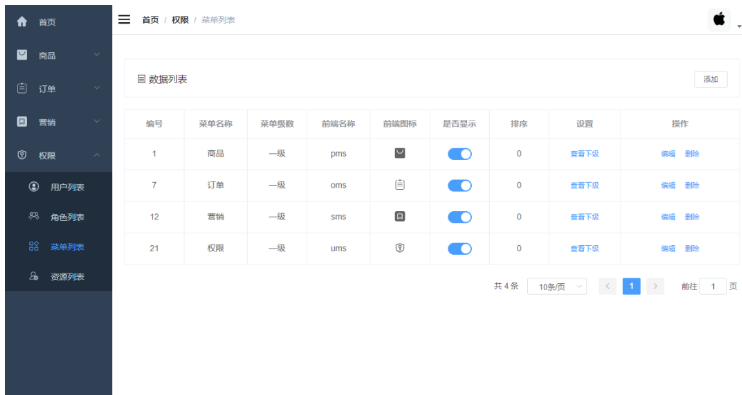
Task: Go to the next page arrow
Action: click(655, 286)
